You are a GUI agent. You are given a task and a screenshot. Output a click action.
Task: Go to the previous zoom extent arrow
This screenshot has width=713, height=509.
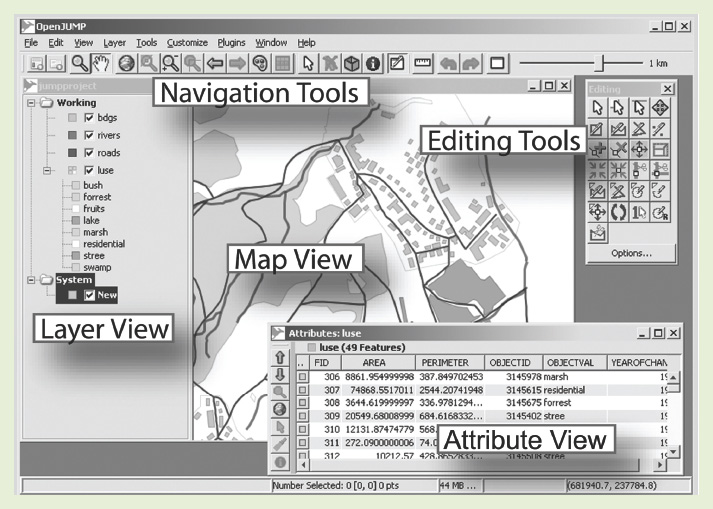click(x=213, y=63)
